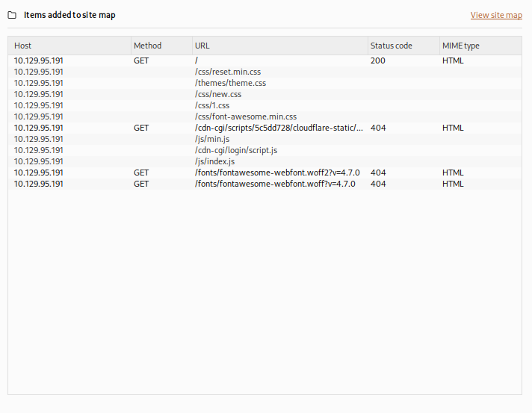Viewport: 532px width, 413px height.
Task: Select the /cdn-cgi/scripts/5c5dd728/cloudflare-static row
Action: [x=265, y=128]
